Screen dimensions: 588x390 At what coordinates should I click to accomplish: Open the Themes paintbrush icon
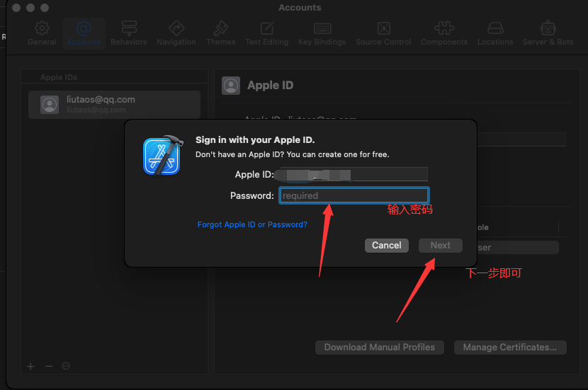(x=221, y=28)
